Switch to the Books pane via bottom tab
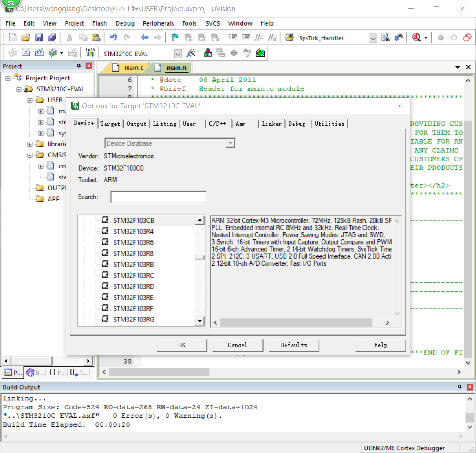Image resolution: width=476 pixels, height=453 pixels. [x=34, y=373]
